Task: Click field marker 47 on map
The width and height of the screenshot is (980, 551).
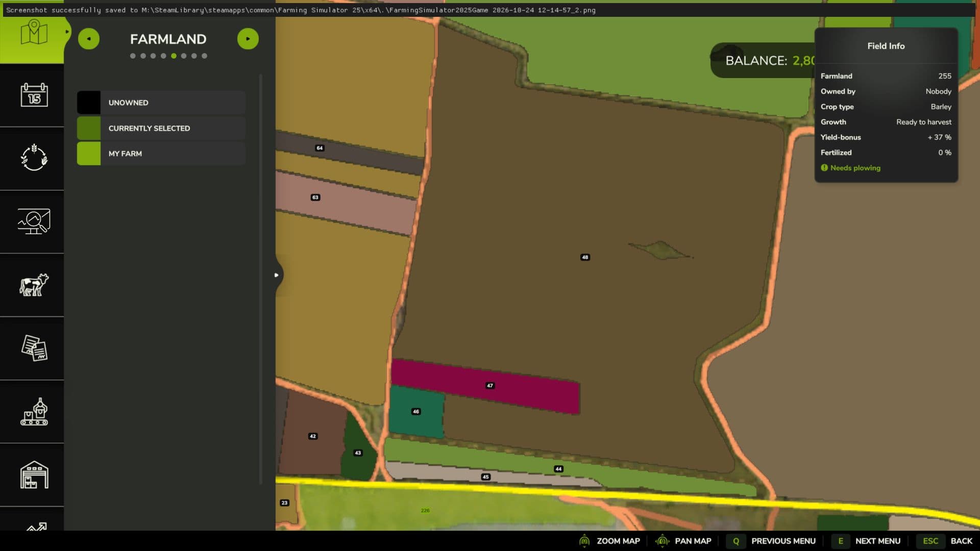Action: tap(489, 386)
